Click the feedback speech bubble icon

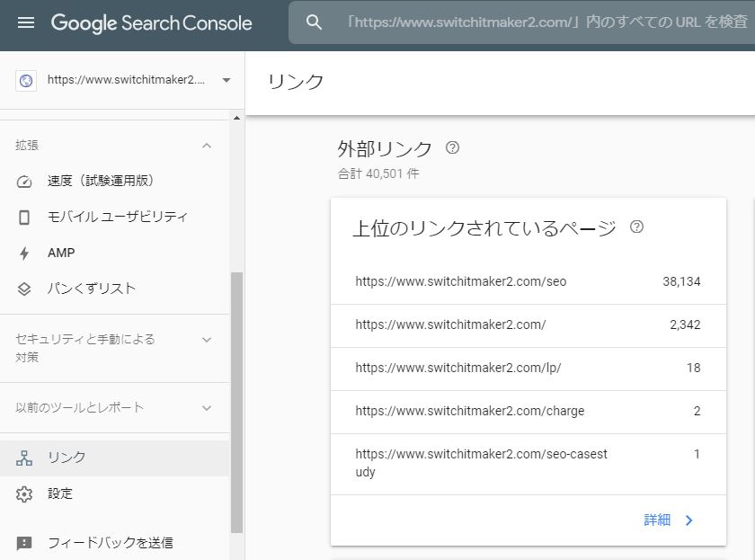[24, 543]
